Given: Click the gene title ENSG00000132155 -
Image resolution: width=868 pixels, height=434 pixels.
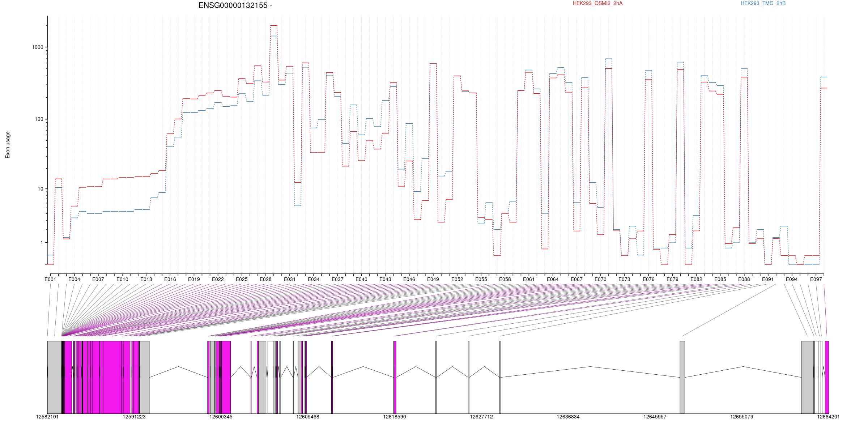Looking at the screenshot, I should coord(235,5).
